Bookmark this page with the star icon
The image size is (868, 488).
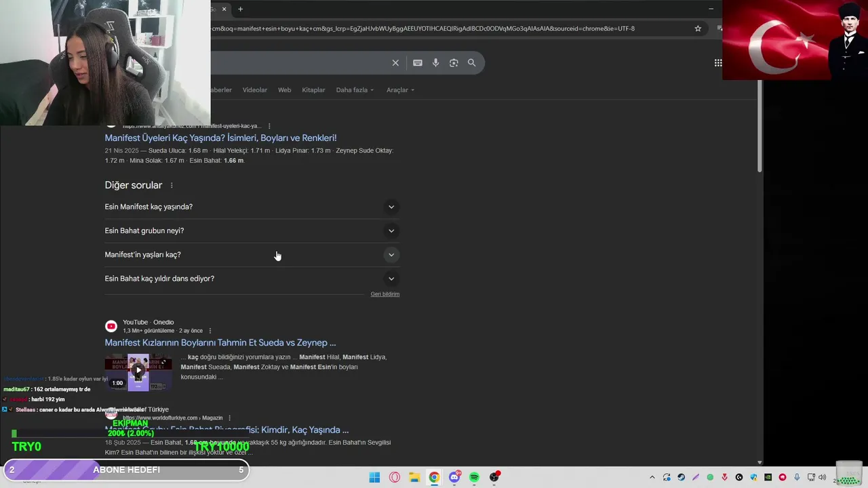click(x=698, y=28)
